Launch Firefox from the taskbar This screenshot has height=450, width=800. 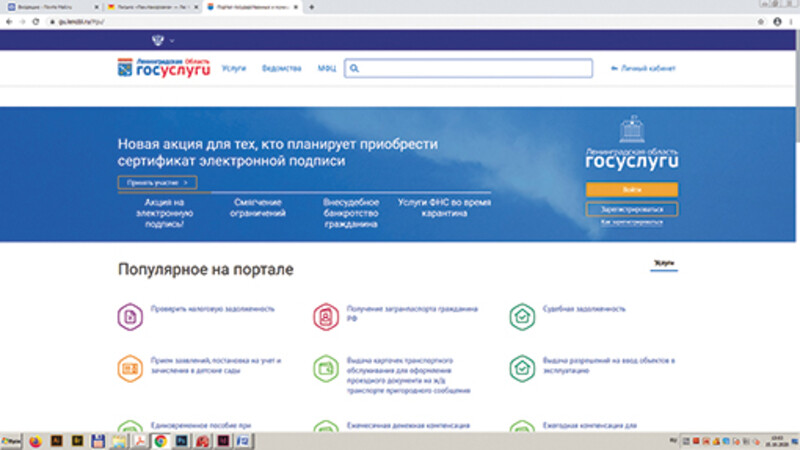click(x=35, y=441)
